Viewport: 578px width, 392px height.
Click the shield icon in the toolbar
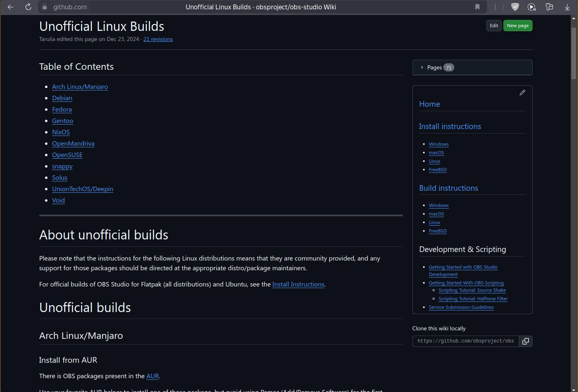click(515, 7)
